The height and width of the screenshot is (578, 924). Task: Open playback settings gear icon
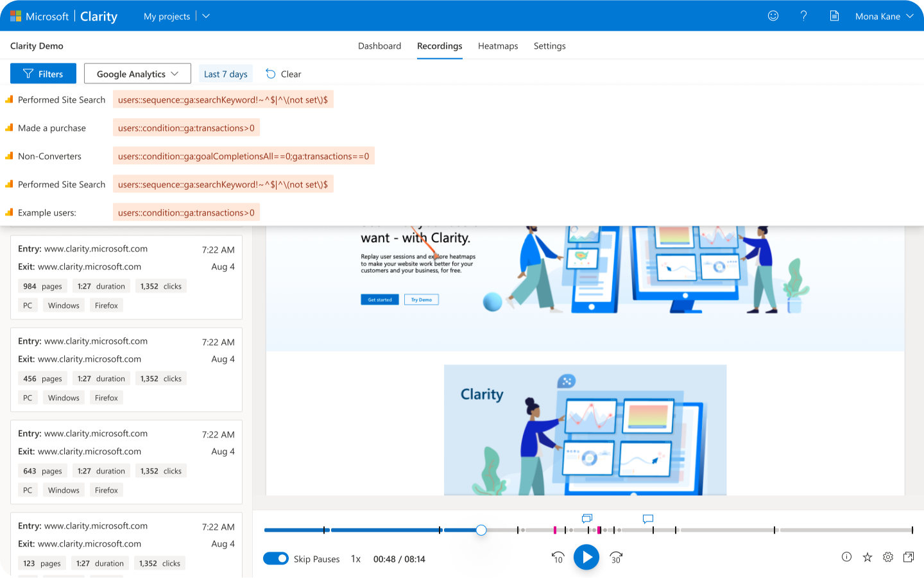[888, 557]
